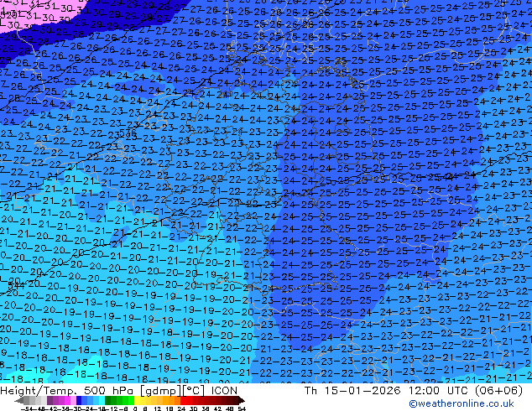Click the '12:00 UTC' time label

coord(441,391)
